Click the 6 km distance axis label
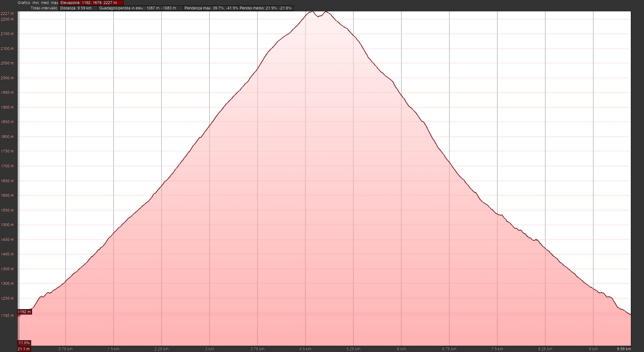 [x=401, y=349]
